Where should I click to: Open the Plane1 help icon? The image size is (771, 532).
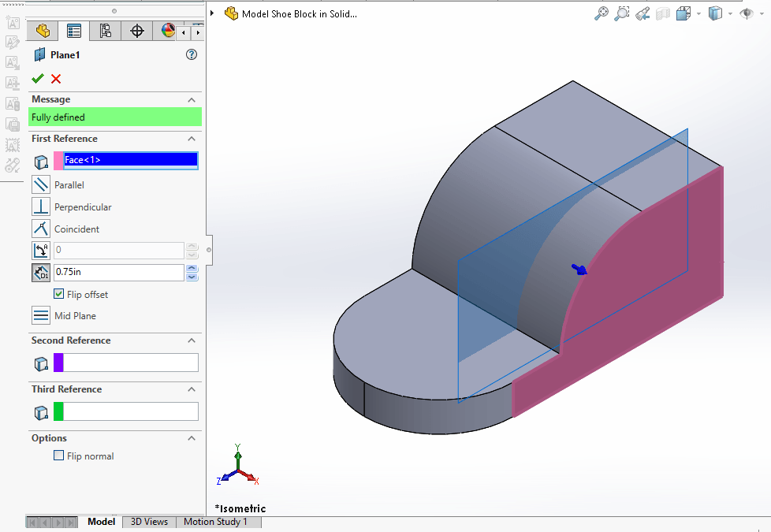pyautogui.click(x=191, y=54)
